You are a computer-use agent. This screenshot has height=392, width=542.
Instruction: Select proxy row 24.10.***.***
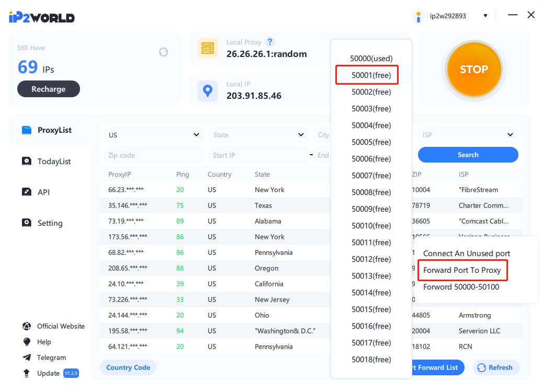click(x=216, y=284)
